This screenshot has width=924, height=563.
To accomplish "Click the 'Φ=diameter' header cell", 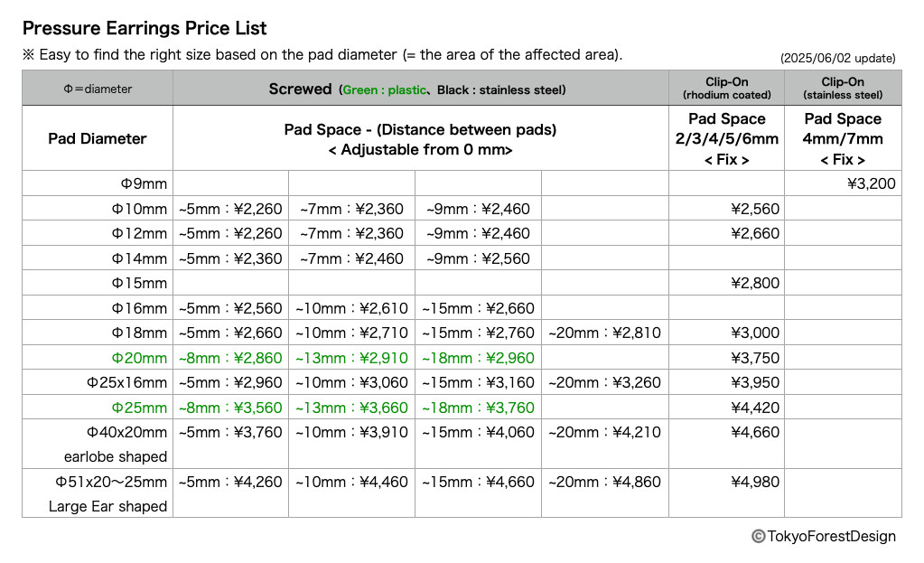I will coord(98,89).
